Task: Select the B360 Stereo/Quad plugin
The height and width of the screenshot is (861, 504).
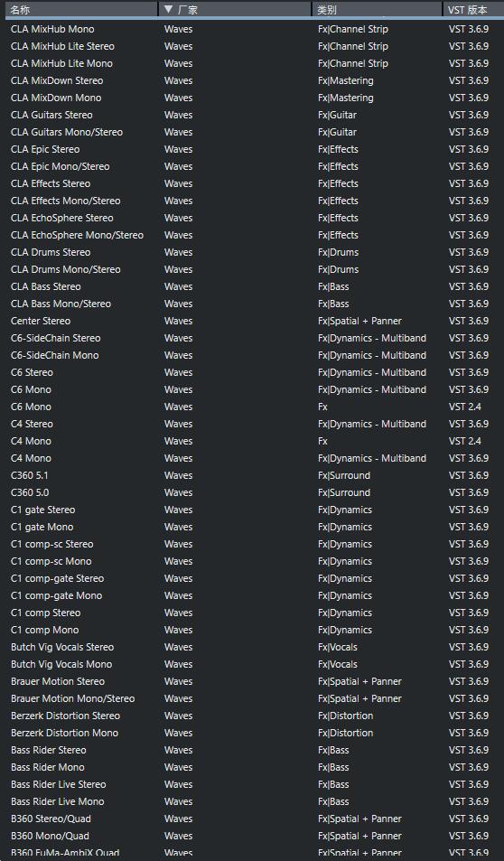Action: point(255,819)
